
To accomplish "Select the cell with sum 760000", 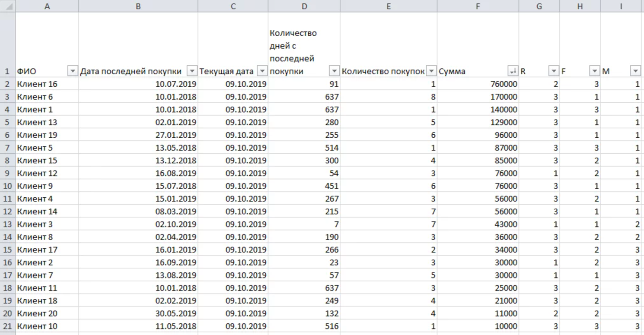I will pyautogui.click(x=478, y=84).
